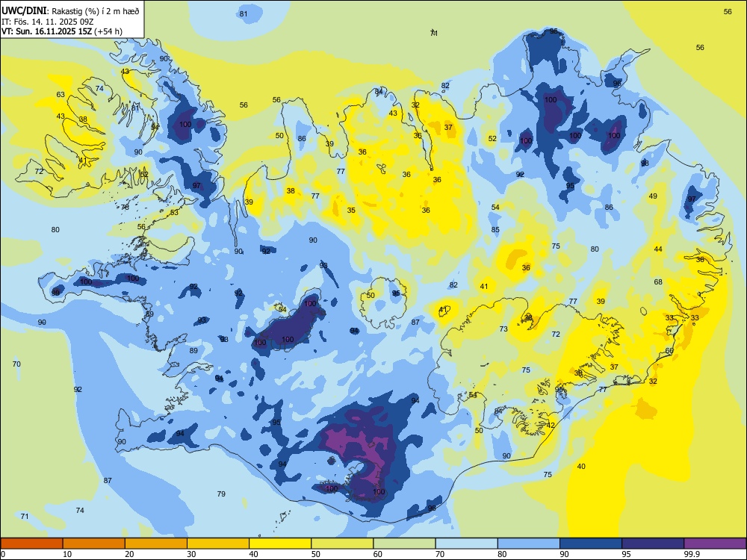Viewport: 747px width, 560px height.
Task: Select the color scale tick label '20'
Action: tap(129, 554)
